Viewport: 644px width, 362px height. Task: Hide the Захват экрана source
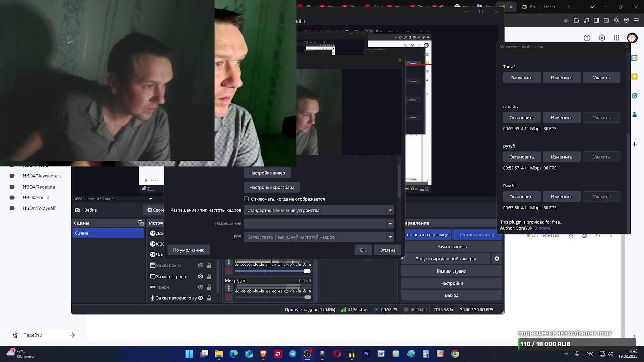[x=200, y=276]
